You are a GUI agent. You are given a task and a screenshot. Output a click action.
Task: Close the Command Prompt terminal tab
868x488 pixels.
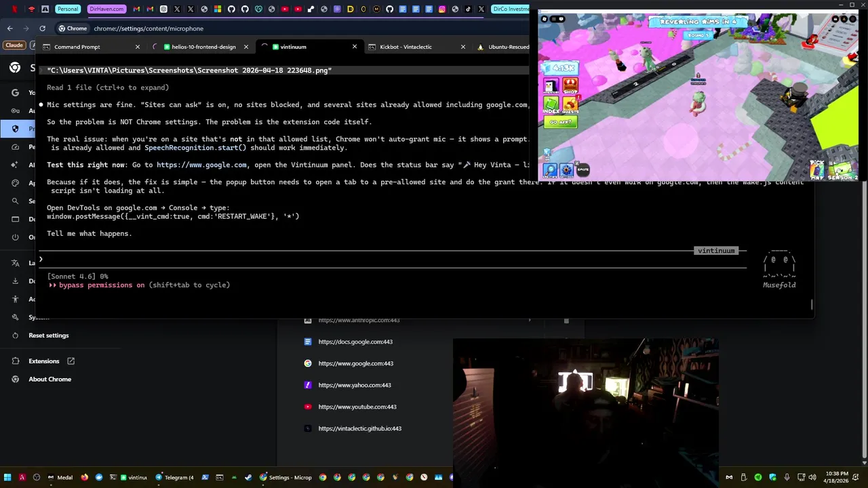(138, 47)
